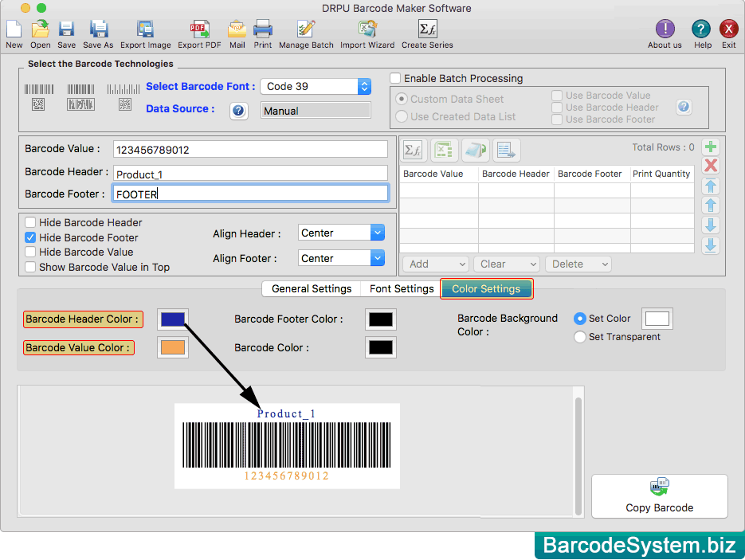
Task: Open Align Header dropdown
Action: click(x=341, y=233)
